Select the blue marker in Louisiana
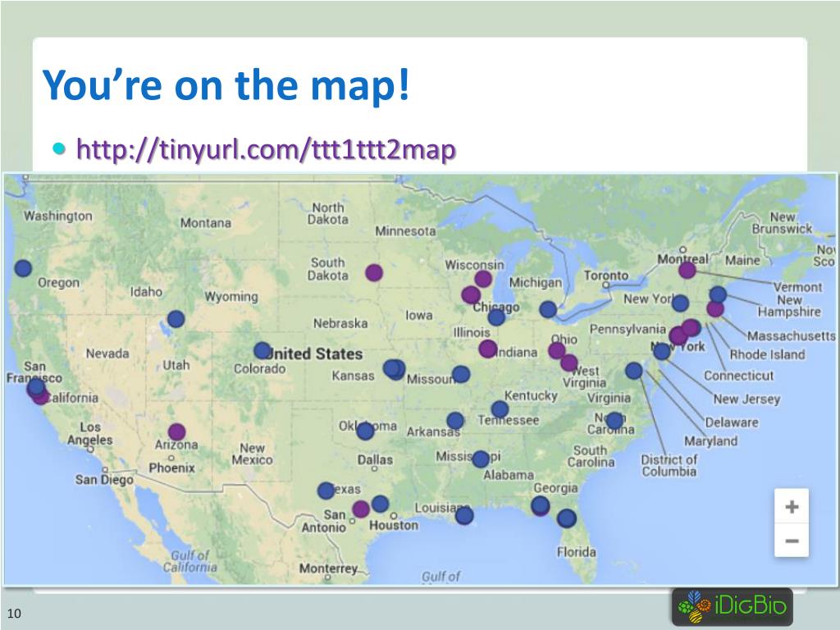This screenshot has width=840, height=630. [x=464, y=515]
